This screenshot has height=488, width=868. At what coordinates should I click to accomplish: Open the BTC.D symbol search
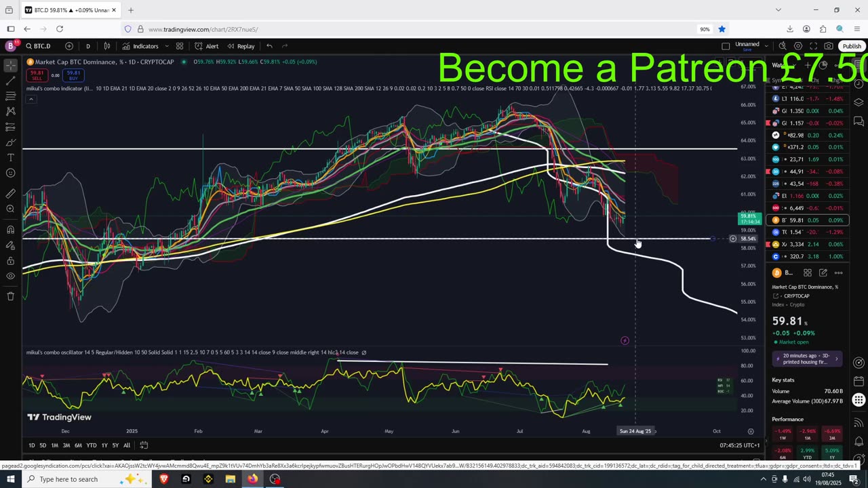coord(39,46)
